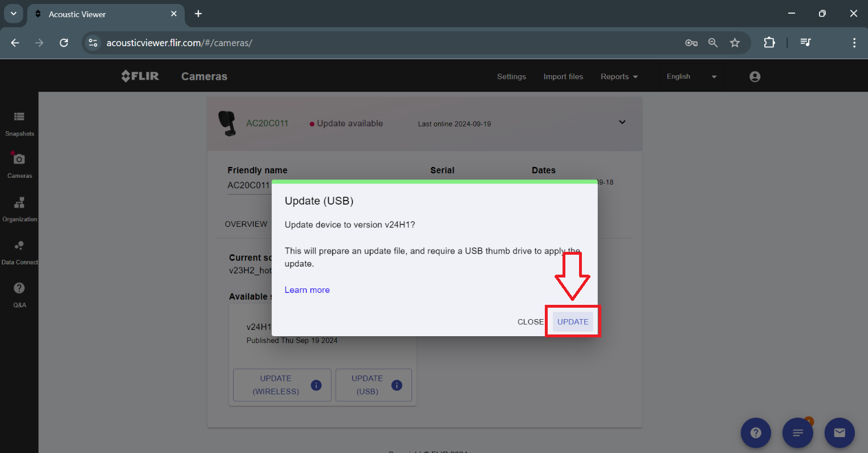Click the blue help question-mark bubble
The width and height of the screenshot is (868, 453).
(x=756, y=433)
